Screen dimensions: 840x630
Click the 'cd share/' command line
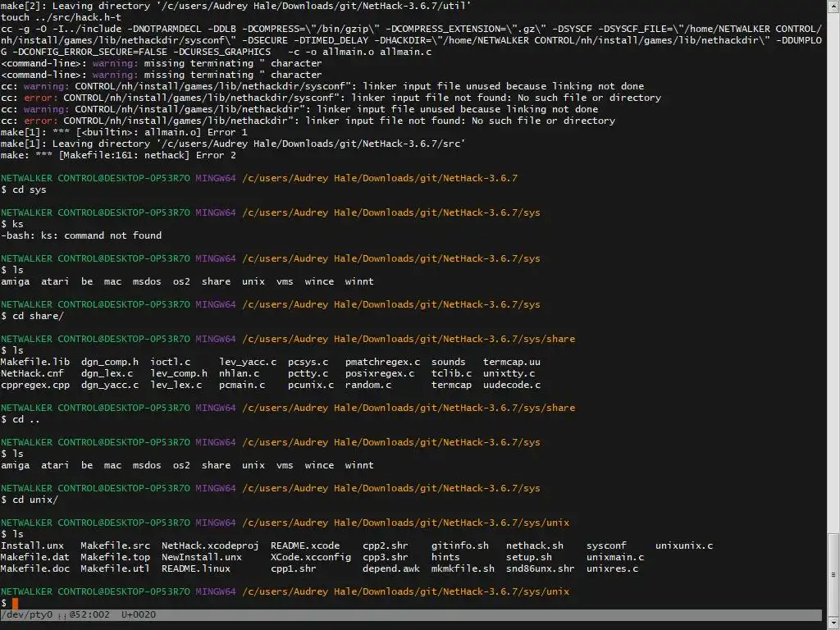(32, 316)
